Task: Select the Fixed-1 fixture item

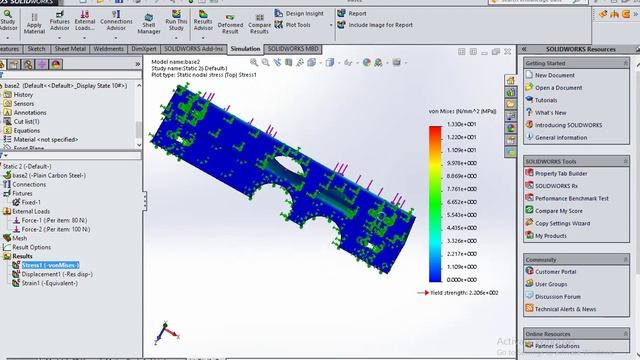Action: [x=31, y=202]
